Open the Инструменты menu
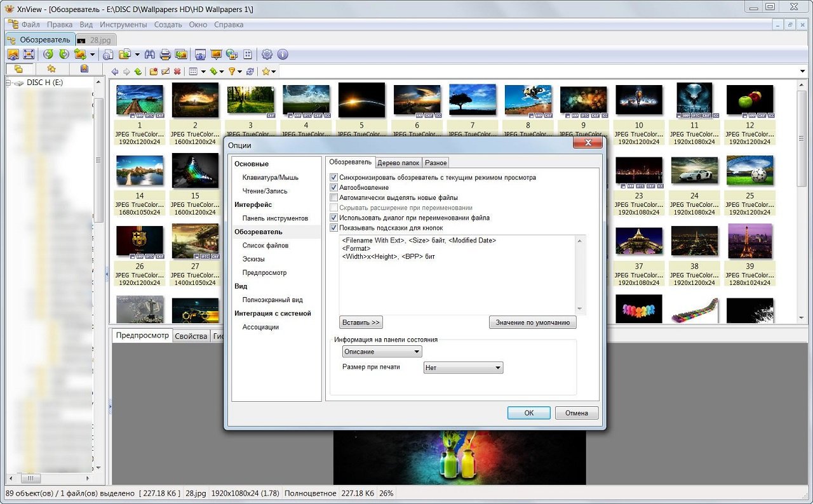Viewport: 813px width, 504px height. coord(123,25)
